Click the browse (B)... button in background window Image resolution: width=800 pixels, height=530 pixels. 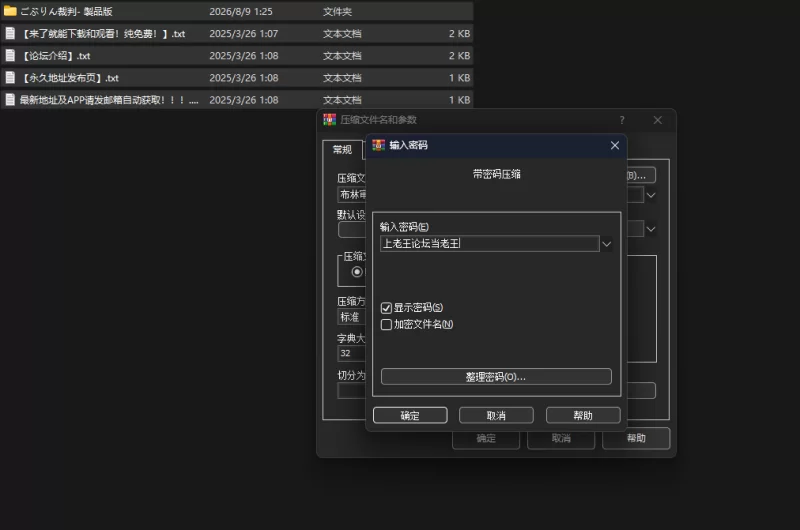[x=641, y=175]
